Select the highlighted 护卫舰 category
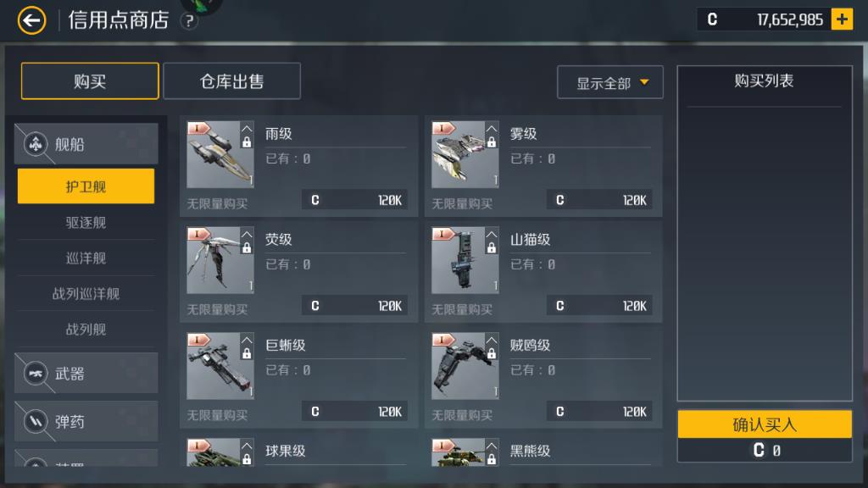The image size is (868, 488). click(86, 186)
